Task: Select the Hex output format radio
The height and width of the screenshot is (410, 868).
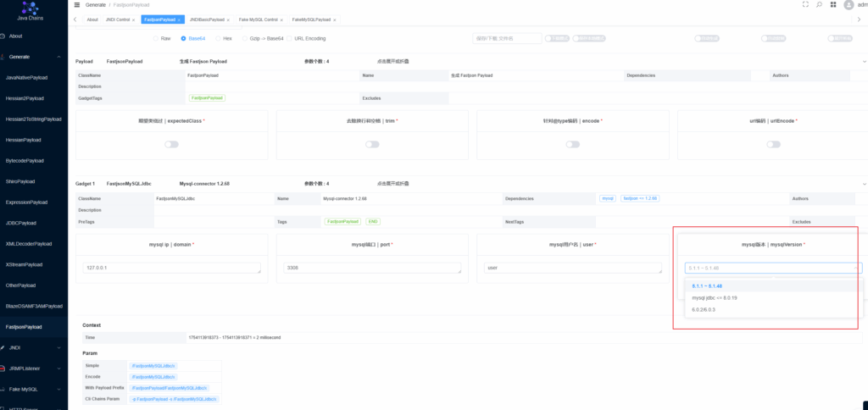Action: click(x=218, y=38)
